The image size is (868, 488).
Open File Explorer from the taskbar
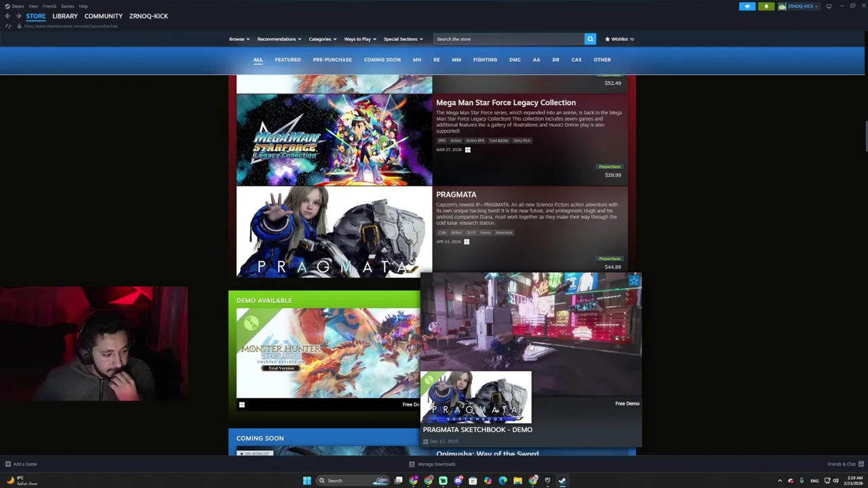(x=517, y=481)
